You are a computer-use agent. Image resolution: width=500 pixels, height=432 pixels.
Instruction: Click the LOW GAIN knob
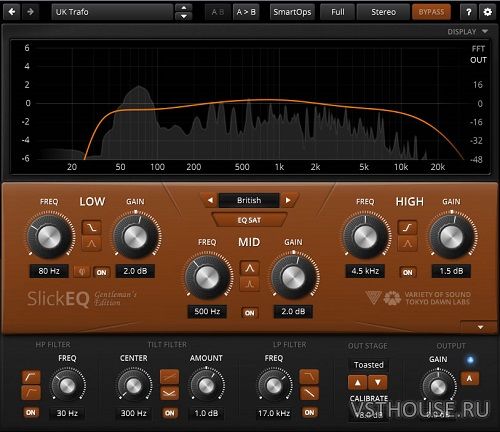tap(135, 236)
